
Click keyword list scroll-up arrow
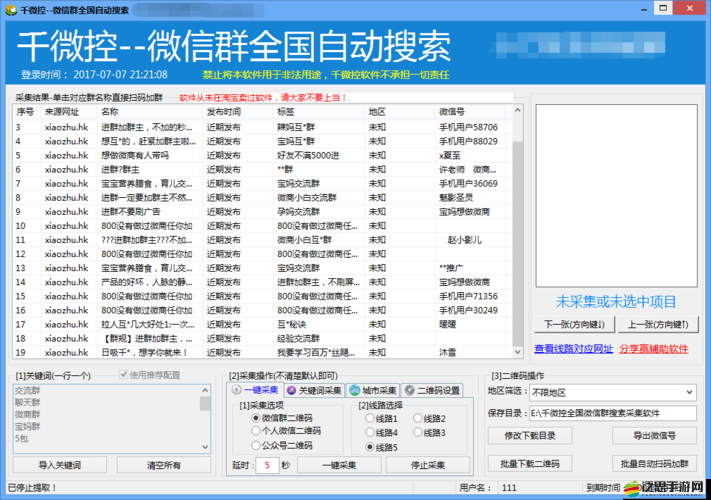[205, 390]
